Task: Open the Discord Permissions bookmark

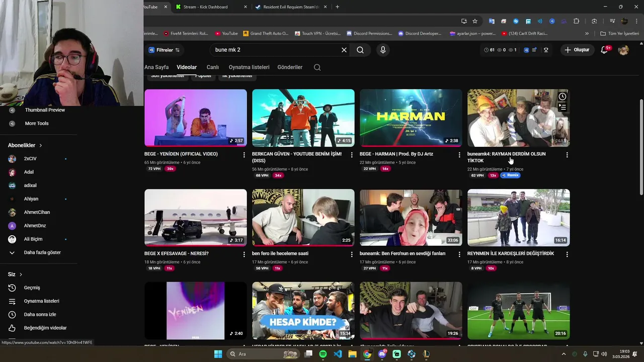Action: (x=369, y=34)
